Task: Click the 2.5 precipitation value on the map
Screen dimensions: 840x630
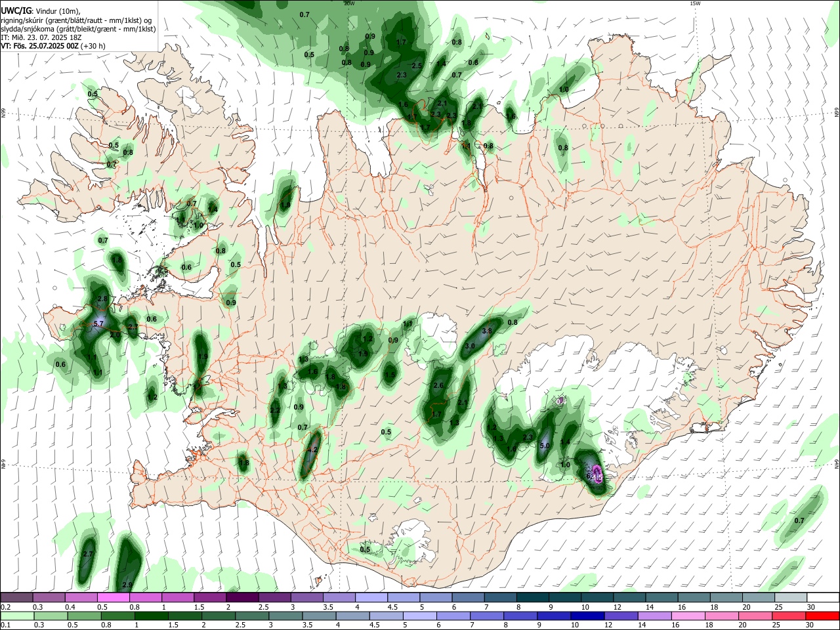Action: tap(417, 66)
